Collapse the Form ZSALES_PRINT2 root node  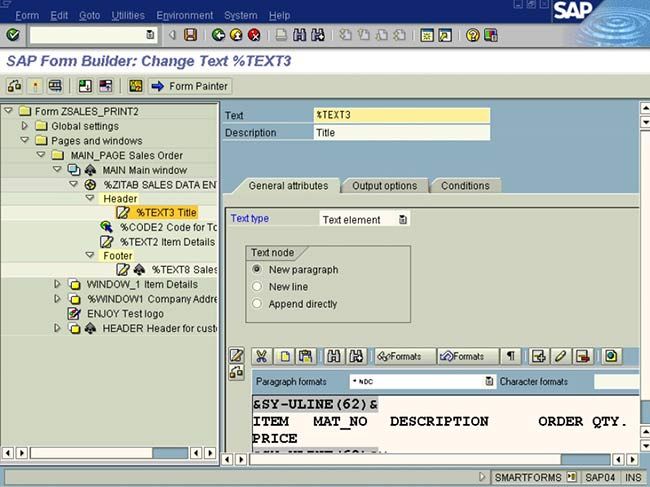(x=8, y=111)
